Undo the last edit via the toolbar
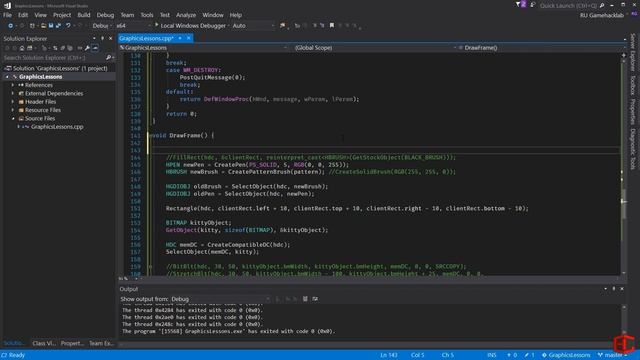640x360 pixels. pyautogui.click(x=68, y=26)
